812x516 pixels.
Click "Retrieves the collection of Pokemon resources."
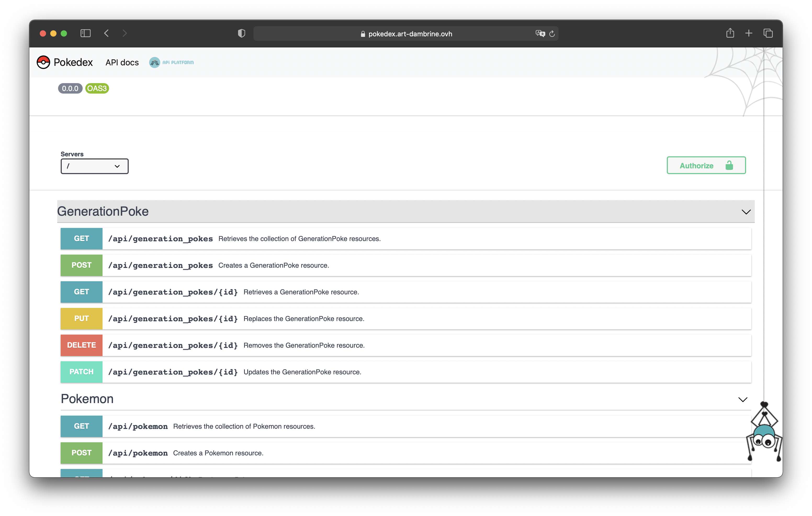point(244,426)
